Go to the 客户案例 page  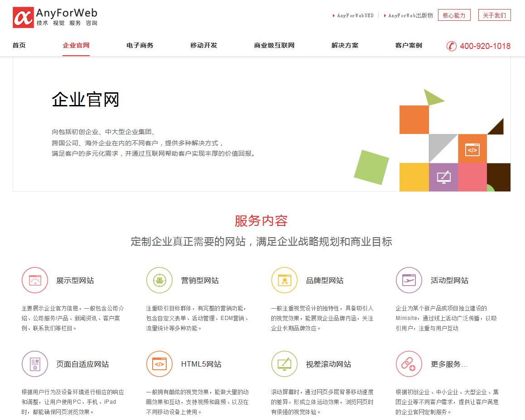click(x=408, y=45)
